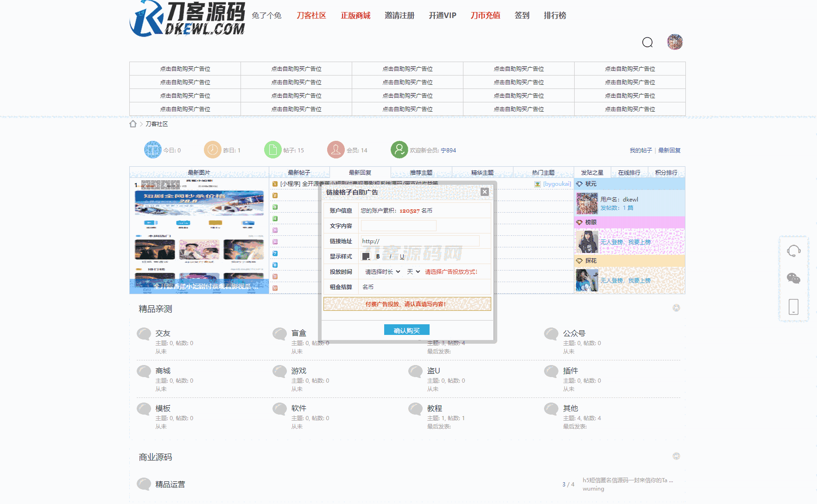Open the 请选择时长 duration dropdown

(x=382, y=271)
